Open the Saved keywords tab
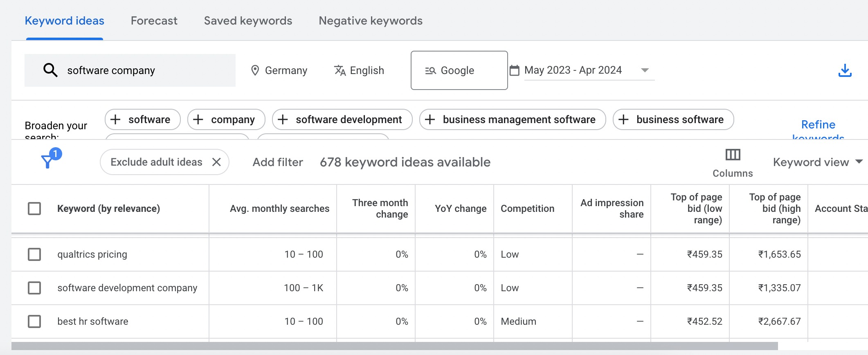 pos(248,21)
